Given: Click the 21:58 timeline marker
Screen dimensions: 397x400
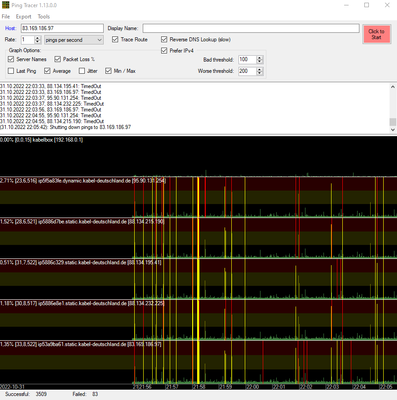Looking at the screenshot, I should [198, 387].
